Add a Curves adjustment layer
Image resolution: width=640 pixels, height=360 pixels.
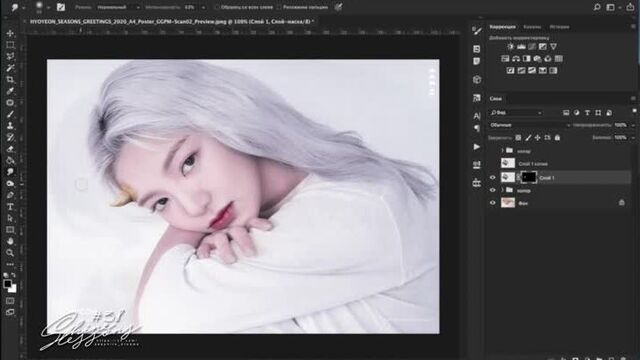pyautogui.click(x=532, y=47)
